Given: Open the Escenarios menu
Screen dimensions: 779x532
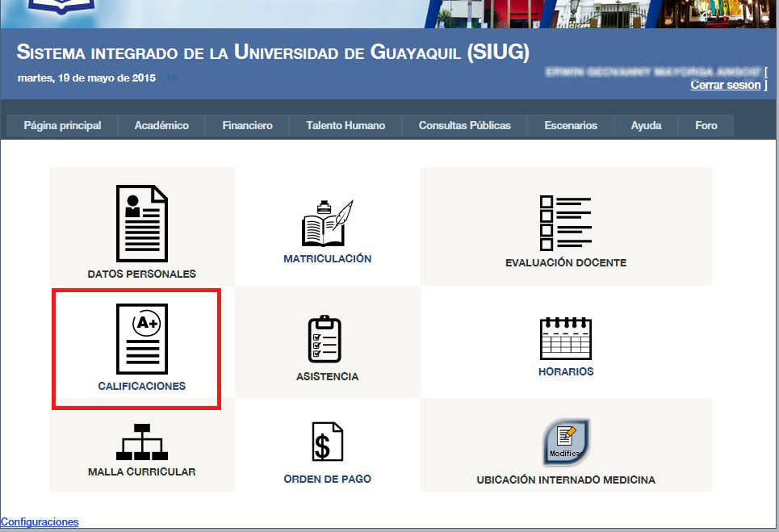Looking at the screenshot, I should (571, 125).
